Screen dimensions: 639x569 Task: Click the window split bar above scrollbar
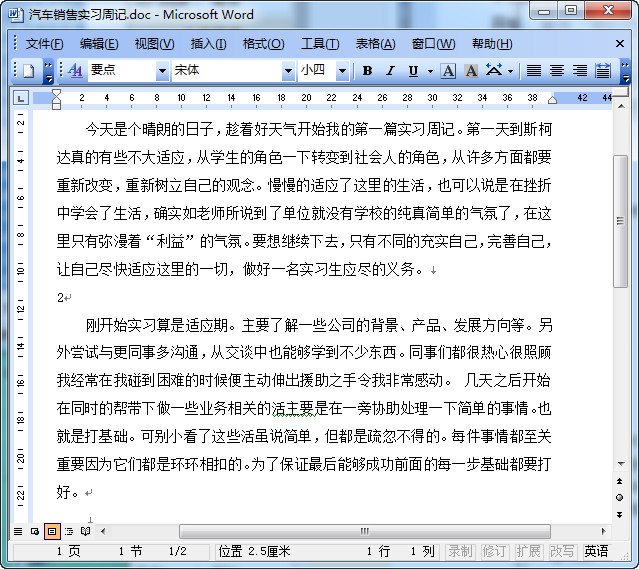621,93
